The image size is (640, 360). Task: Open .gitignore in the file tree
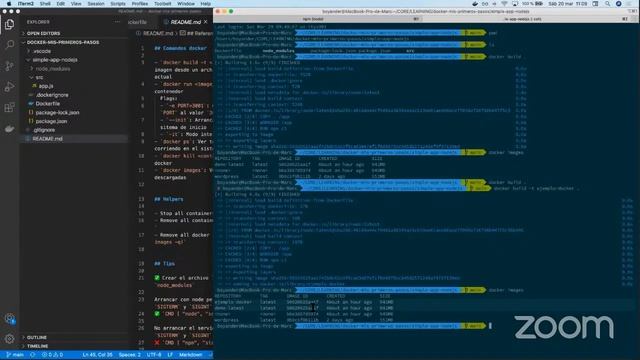click(x=44, y=130)
